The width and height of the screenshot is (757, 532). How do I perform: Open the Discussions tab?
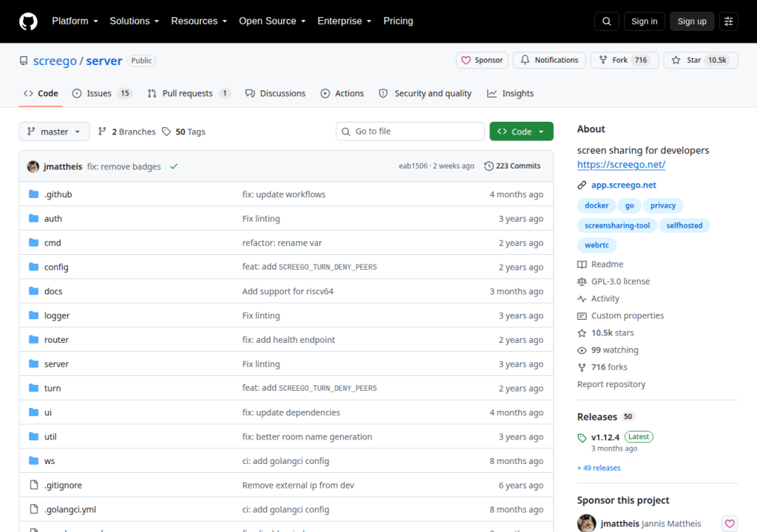(275, 93)
